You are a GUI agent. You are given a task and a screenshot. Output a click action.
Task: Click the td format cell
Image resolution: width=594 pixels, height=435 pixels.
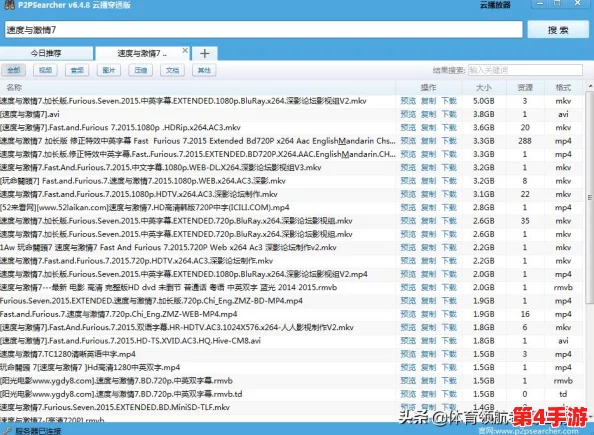coord(563,394)
